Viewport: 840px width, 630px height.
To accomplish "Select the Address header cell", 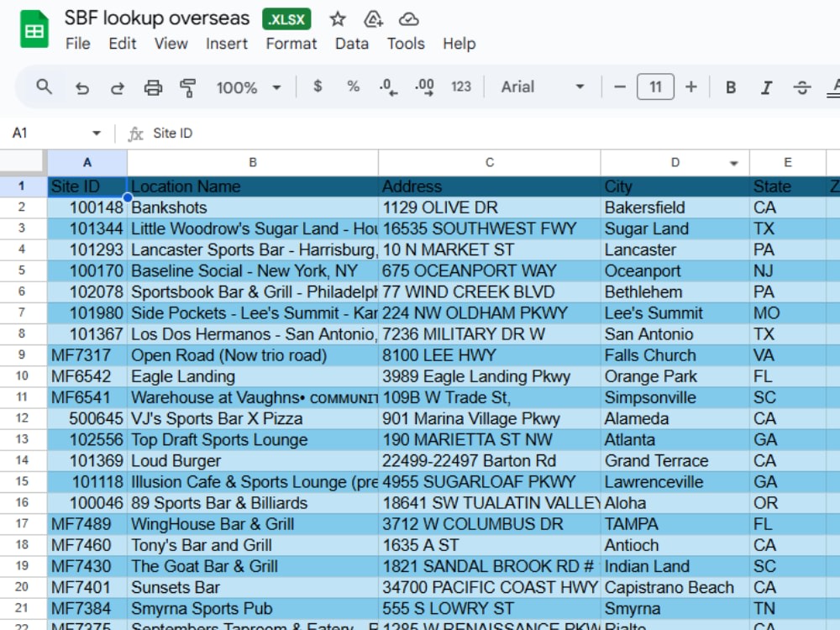I will click(x=490, y=186).
